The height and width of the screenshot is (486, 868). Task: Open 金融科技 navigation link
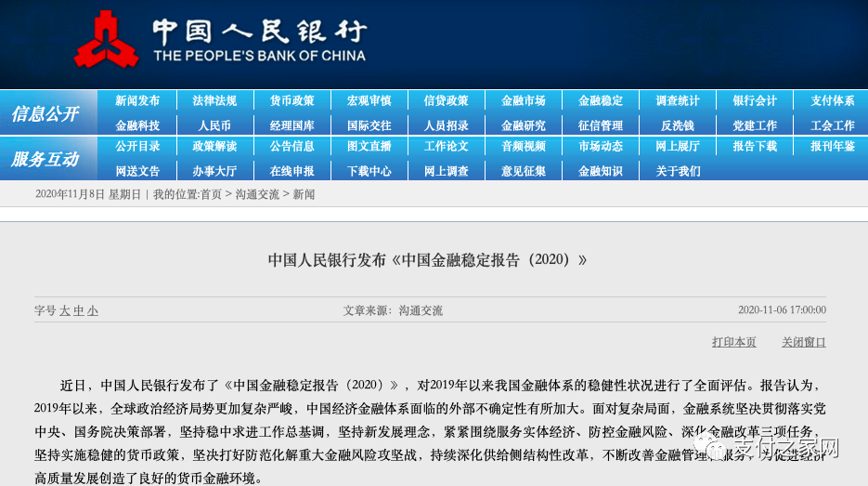(137, 125)
